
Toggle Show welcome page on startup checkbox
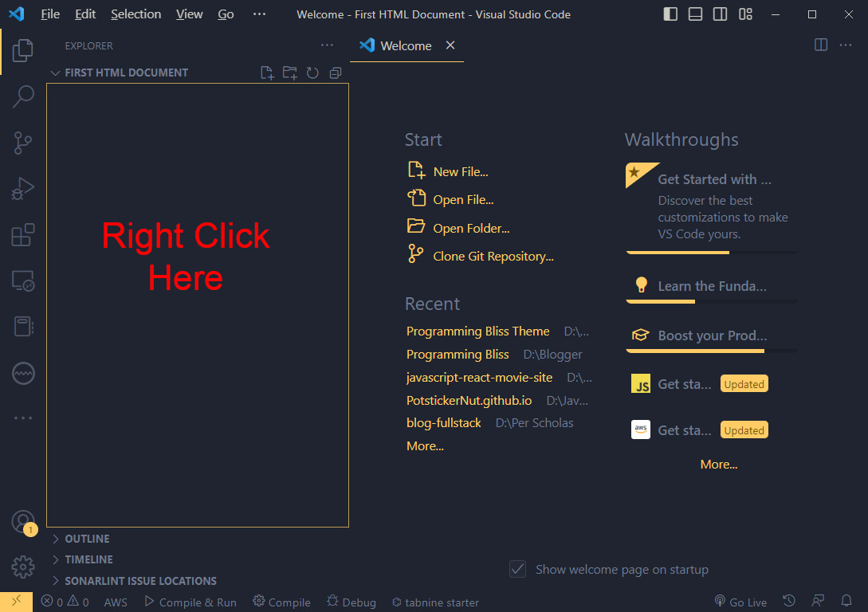tap(517, 569)
